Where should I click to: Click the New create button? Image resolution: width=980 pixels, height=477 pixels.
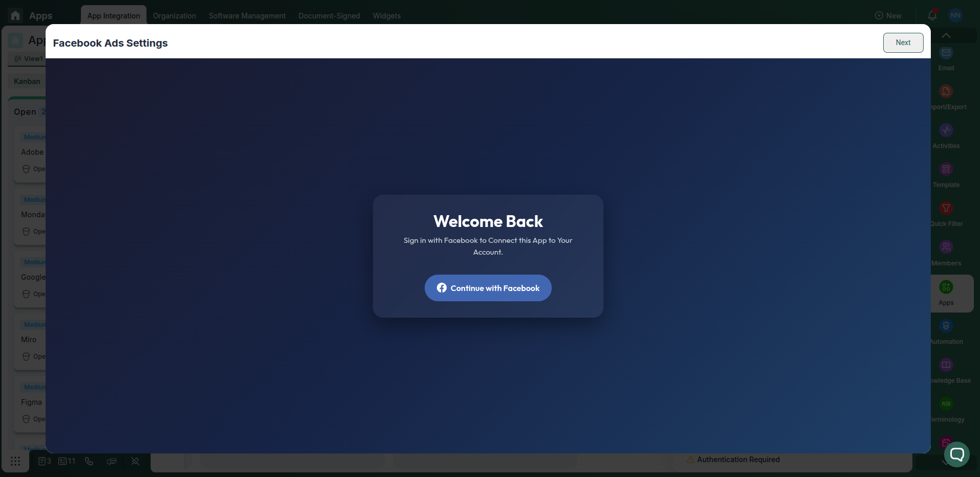[x=888, y=16]
